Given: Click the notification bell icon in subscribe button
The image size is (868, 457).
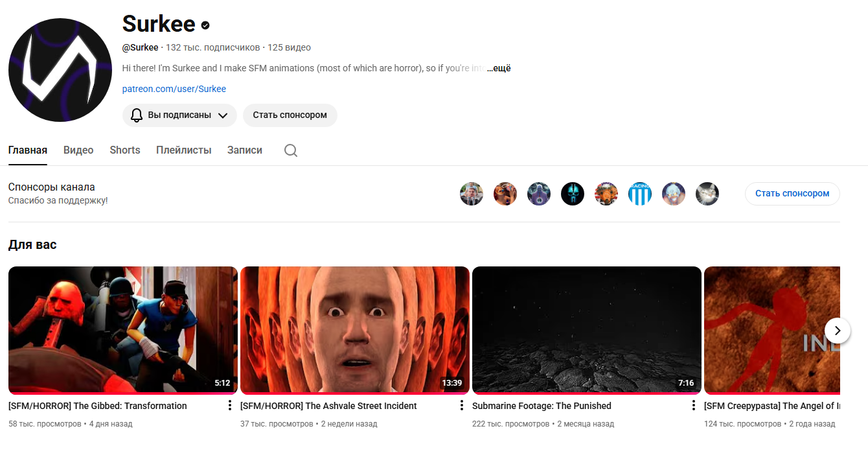Looking at the screenshot, I should pos(137,115).
